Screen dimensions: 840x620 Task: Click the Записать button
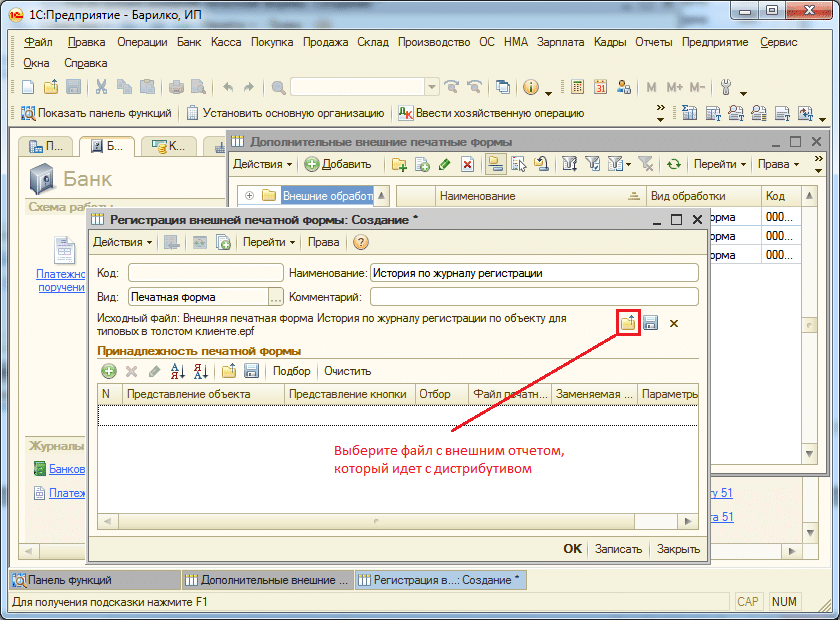618,549
